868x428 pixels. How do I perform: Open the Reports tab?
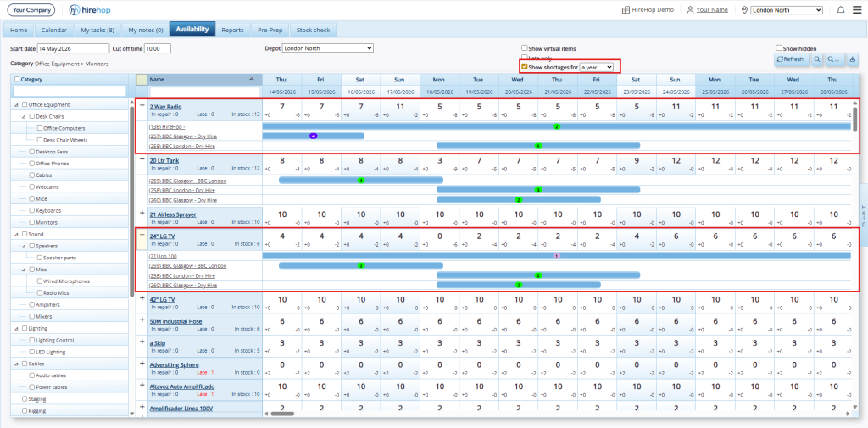click(232, 30)
